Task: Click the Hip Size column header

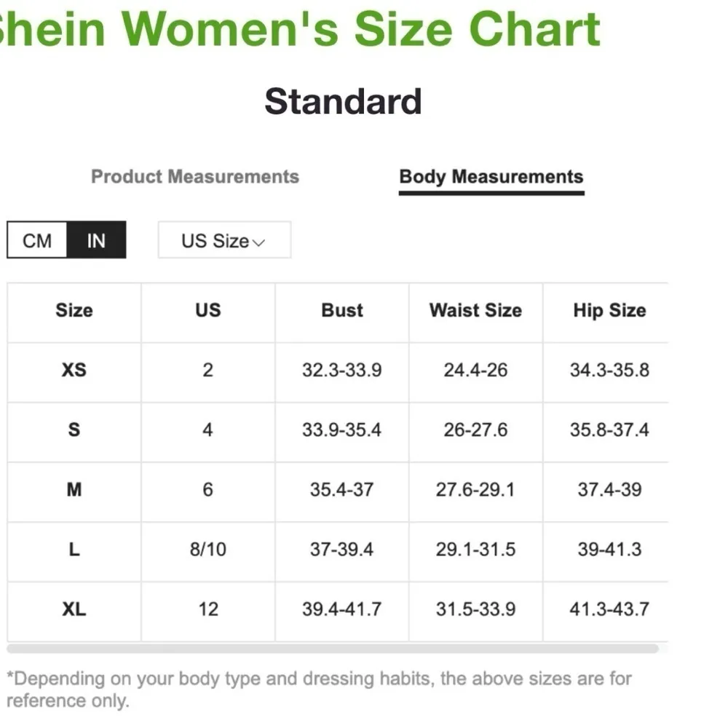Action: 609,310
